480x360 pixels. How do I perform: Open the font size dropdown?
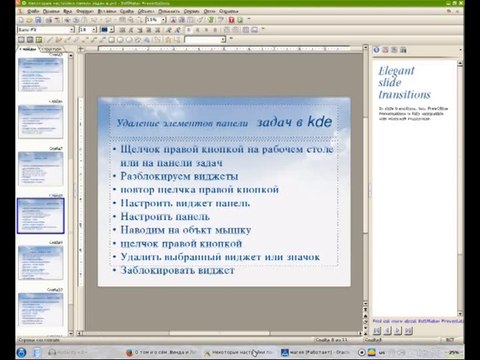pyautogui.click(x=94, y=30)
